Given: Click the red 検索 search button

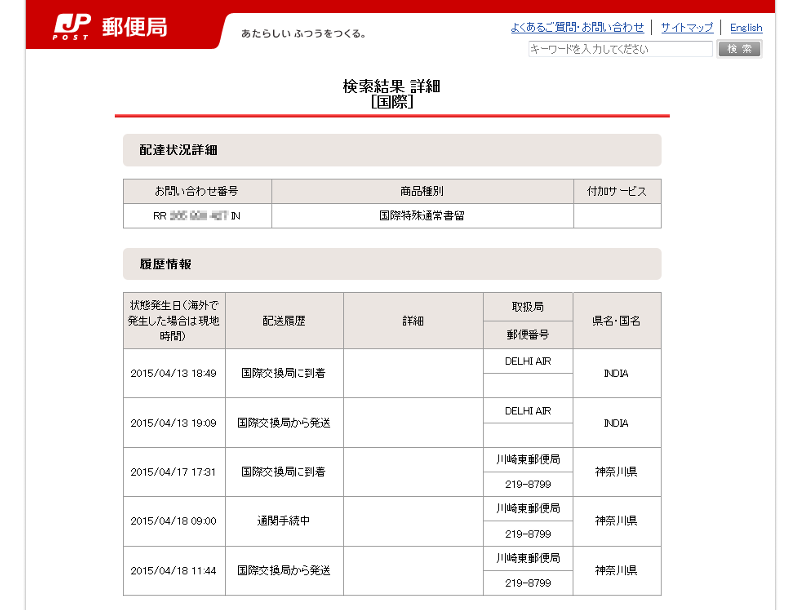Looking at the screenshot, I should point(739,48).
